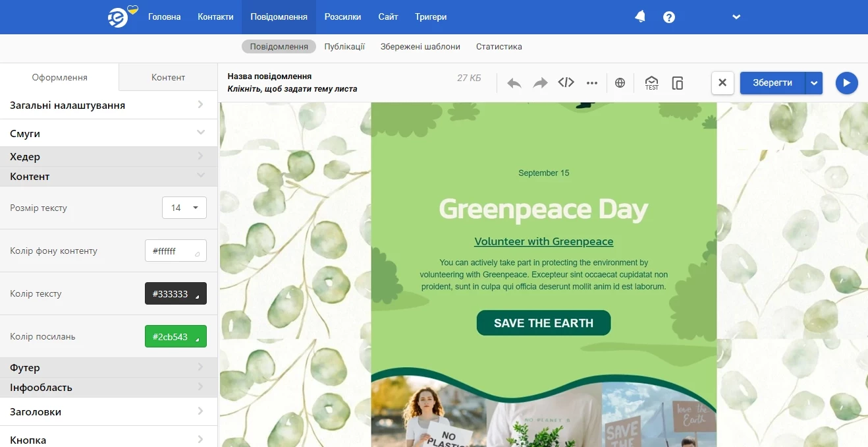Open the Повідомлення top menu item
The height and width of the screenshot is (447, 868).
pos(279,17)
